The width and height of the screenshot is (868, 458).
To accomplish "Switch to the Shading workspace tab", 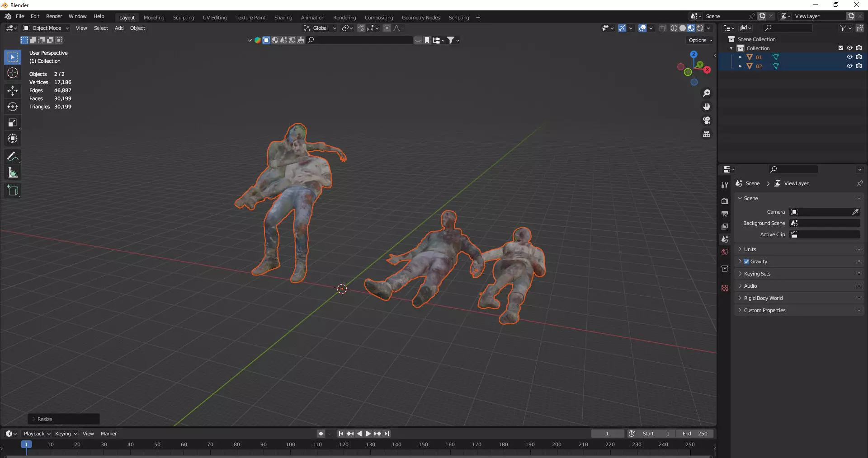I will [283, 18].
